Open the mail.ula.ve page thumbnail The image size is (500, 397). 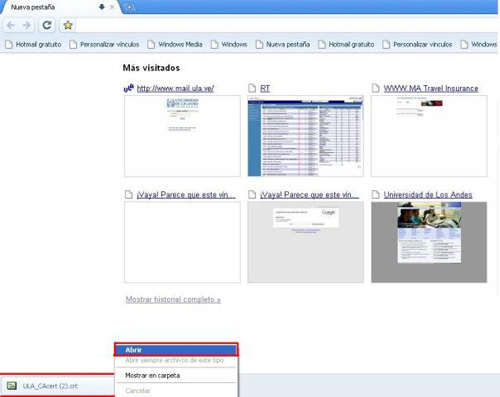pyautogui.click(x=182, y=136)
